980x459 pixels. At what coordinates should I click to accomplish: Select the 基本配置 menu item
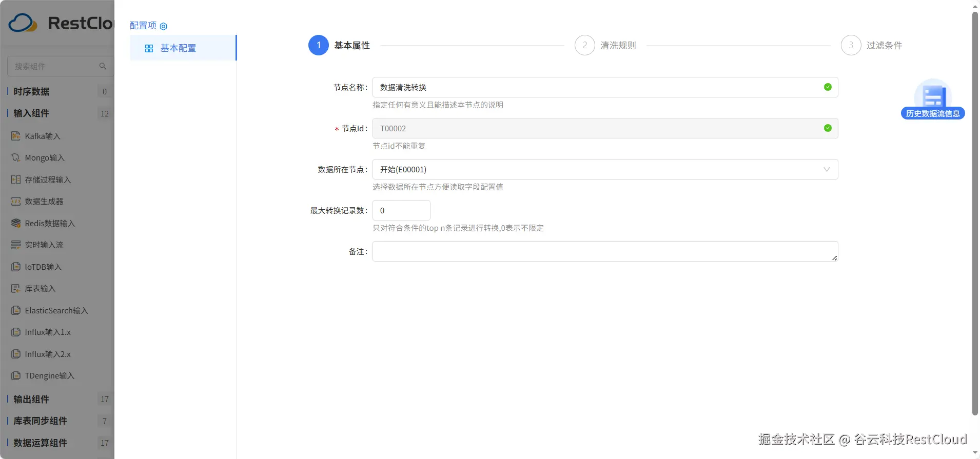click(x=183, y=48)
